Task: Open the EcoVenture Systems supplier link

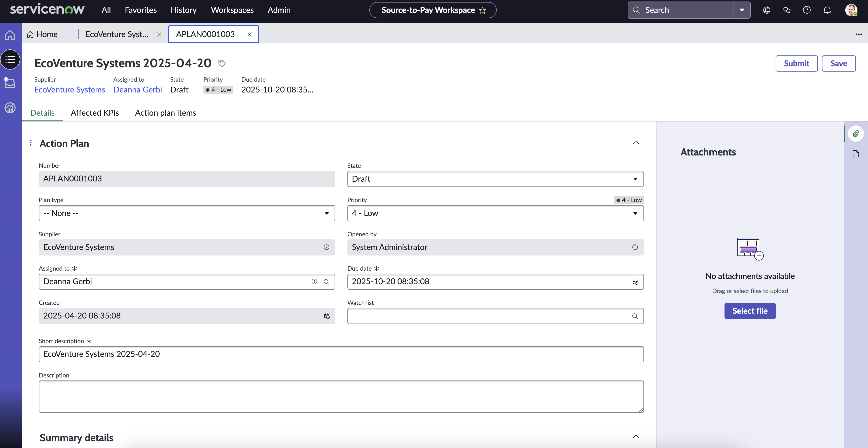Action: point(70,90)
